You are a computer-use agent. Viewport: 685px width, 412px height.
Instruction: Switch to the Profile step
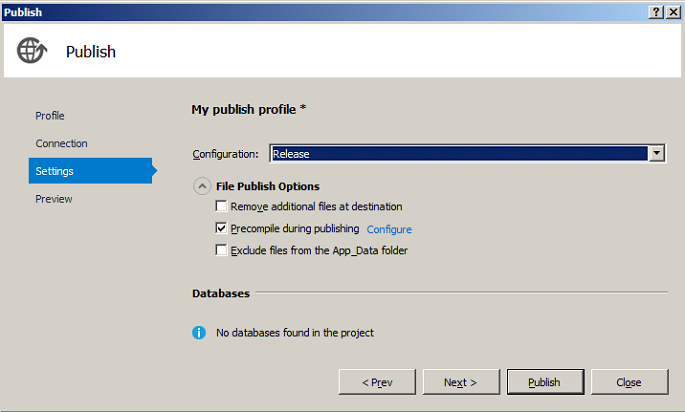click(x=50, y=116)
